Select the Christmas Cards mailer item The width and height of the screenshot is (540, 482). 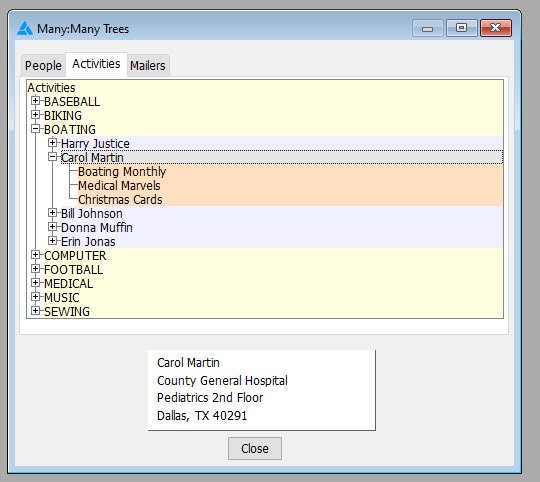point(120,200)
